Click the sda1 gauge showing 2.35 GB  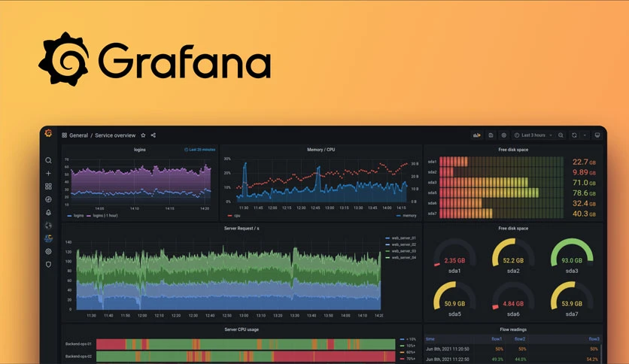(x=454, y=256)
